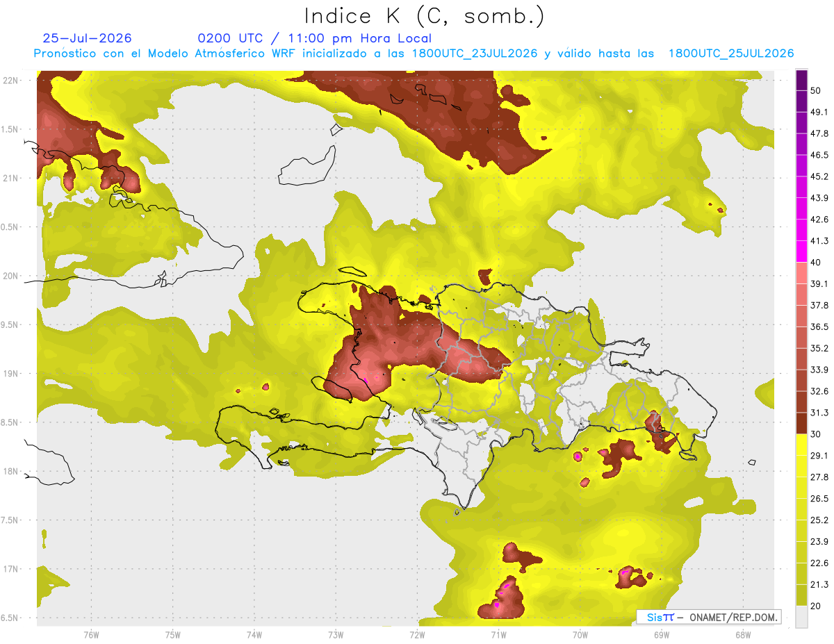Click latitude label "19N"
This screenshot has height=644, width=834.
tap(11, 373)
